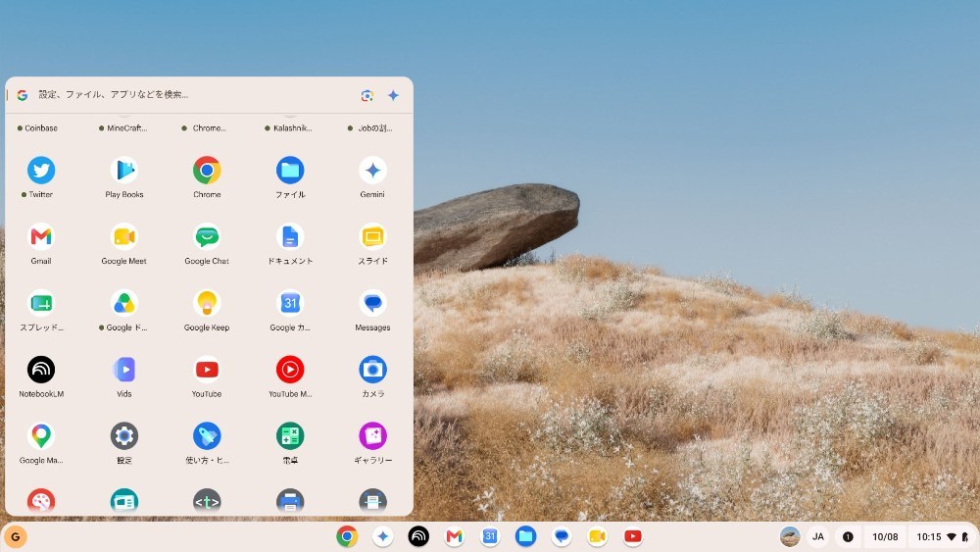Open YouTube from the shelf

click(632, 536)
